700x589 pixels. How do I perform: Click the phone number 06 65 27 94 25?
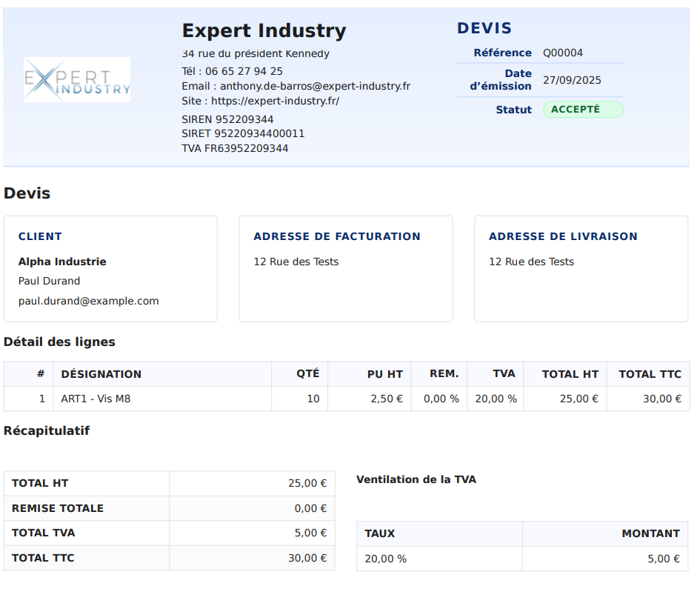click(244, 71)
